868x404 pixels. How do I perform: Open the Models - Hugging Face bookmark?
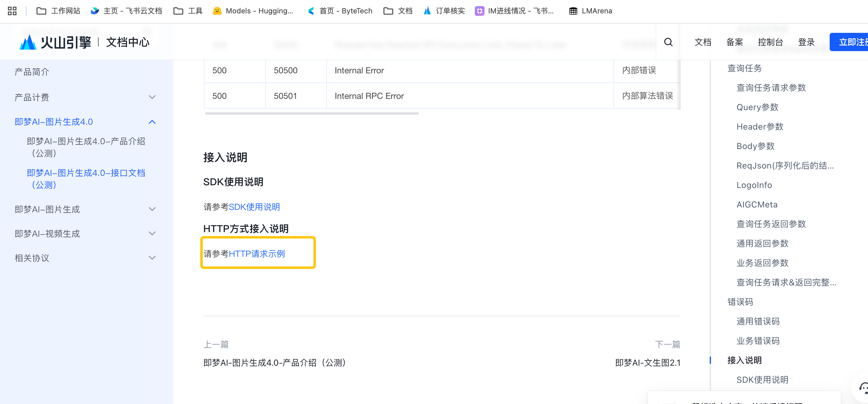coord(253,11)
